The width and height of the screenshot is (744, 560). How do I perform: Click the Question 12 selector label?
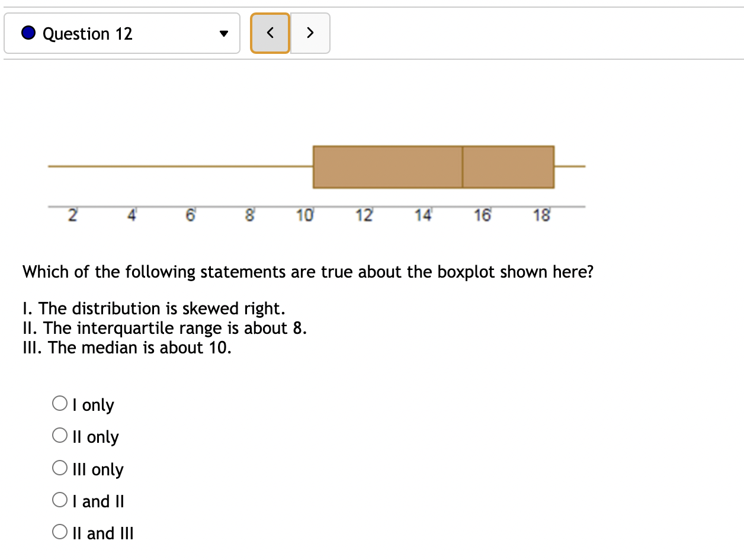(x=88, y=34)
